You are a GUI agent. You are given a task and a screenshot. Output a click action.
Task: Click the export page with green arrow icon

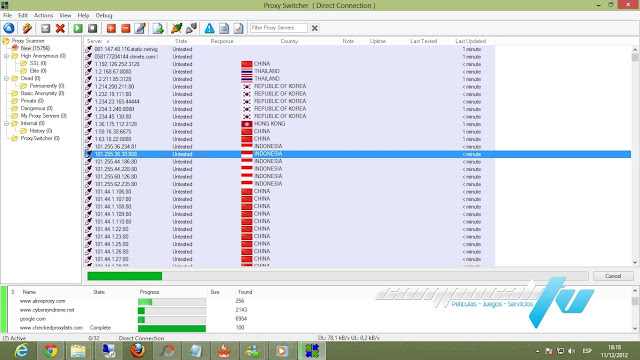(x=158, y=28)
